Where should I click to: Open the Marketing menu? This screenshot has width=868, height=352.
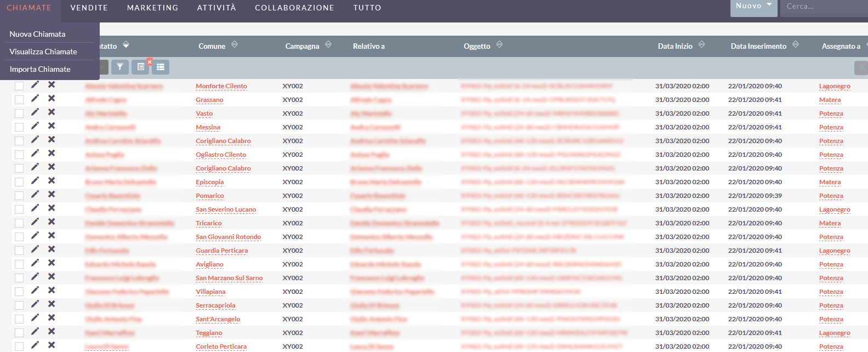pyautogui.click(x=153, y=8)
